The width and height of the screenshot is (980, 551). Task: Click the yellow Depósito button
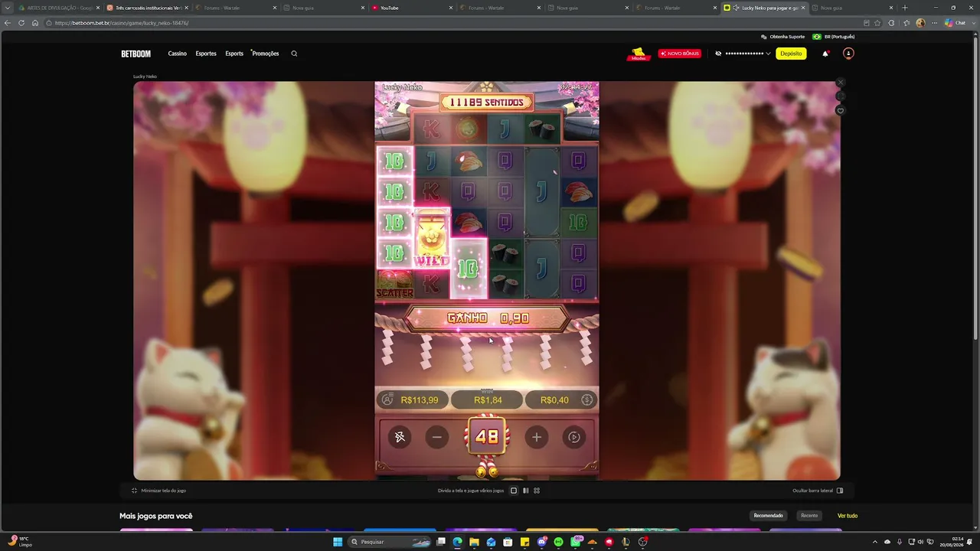pyautogui.click(x=791, y=54)
